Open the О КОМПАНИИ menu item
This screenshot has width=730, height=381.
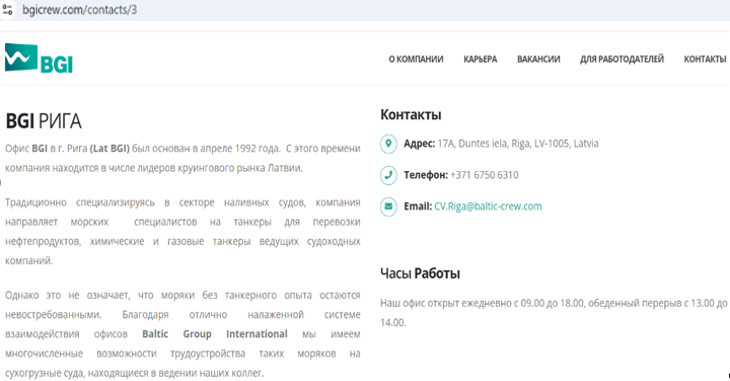416,59
